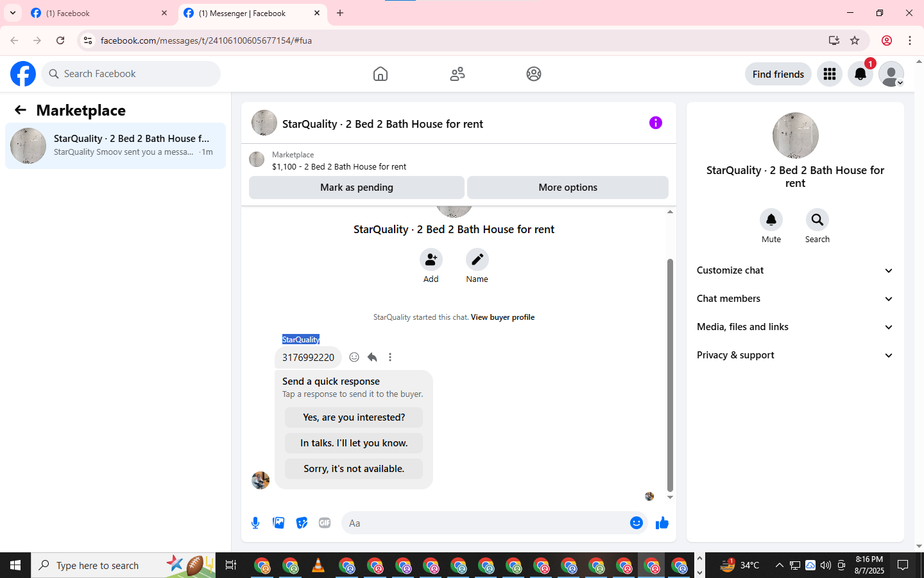924x578 pixels.
Task: Reply to the 3176992220 message
Action: pos(372,357)
